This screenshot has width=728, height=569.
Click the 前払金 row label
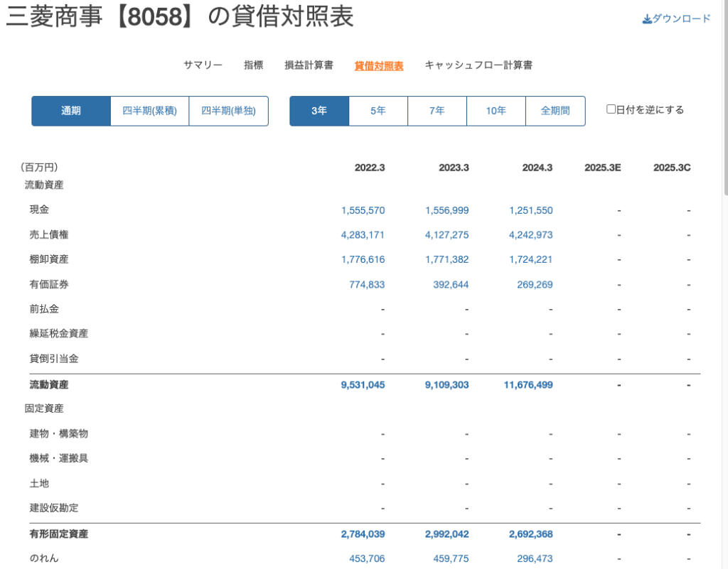click(44, 309)
